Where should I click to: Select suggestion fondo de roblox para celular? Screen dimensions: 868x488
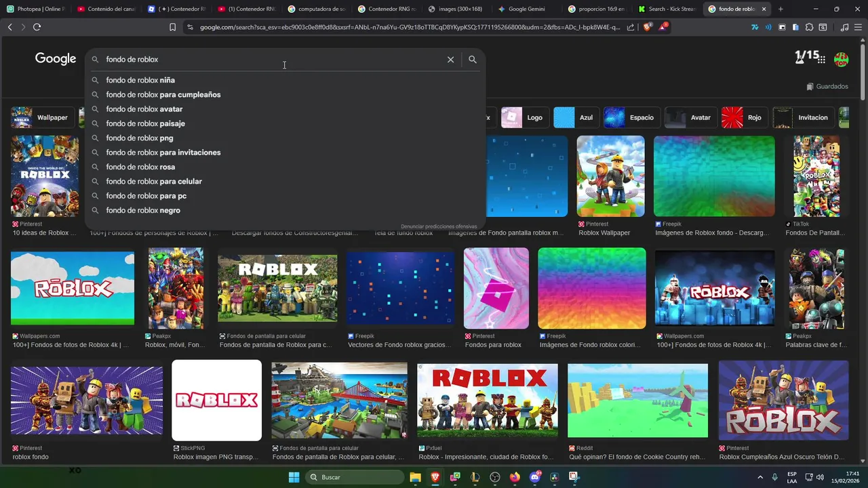(285, 182)
